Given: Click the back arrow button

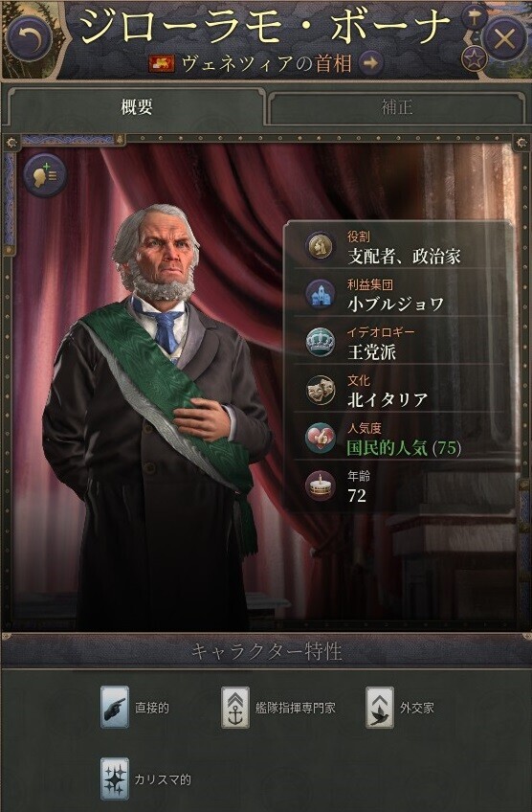Looking at the screenshot, I should (30, 38).
